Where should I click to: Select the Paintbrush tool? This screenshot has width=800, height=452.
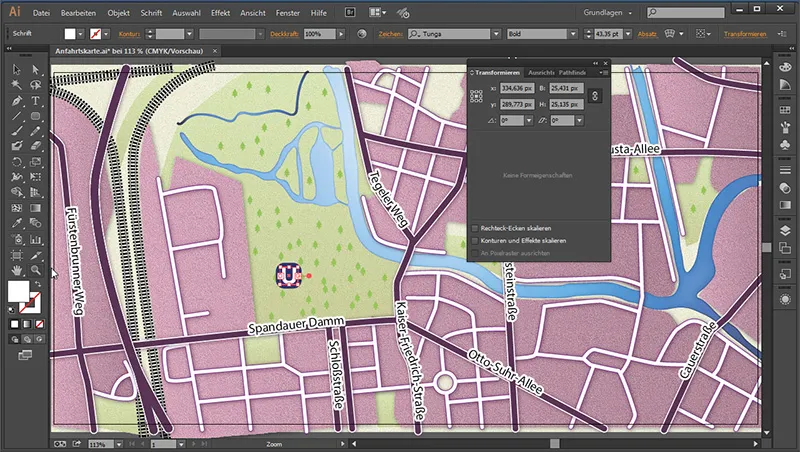click(16, 131)
